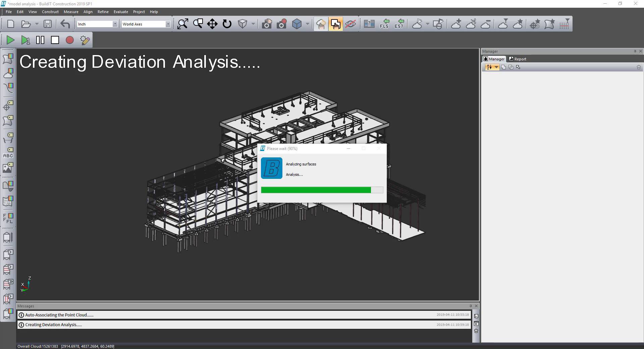Screen dimensions: 644x349
Task: Open the units dropdown showing Inch
Action: tap(116, 24)
